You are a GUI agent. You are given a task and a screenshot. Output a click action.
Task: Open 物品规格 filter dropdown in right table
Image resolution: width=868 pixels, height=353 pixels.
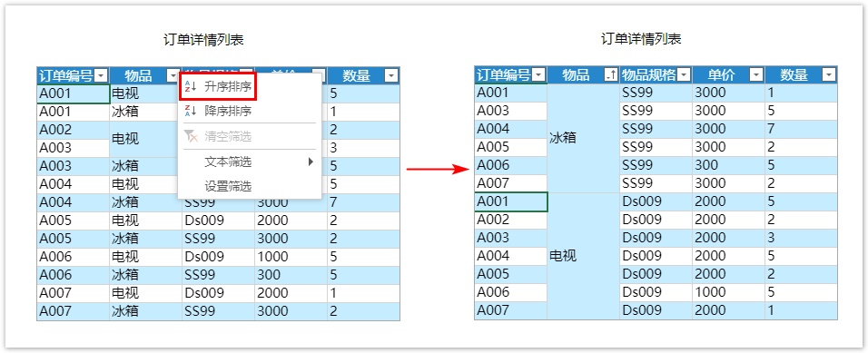[x=685, y=74]
